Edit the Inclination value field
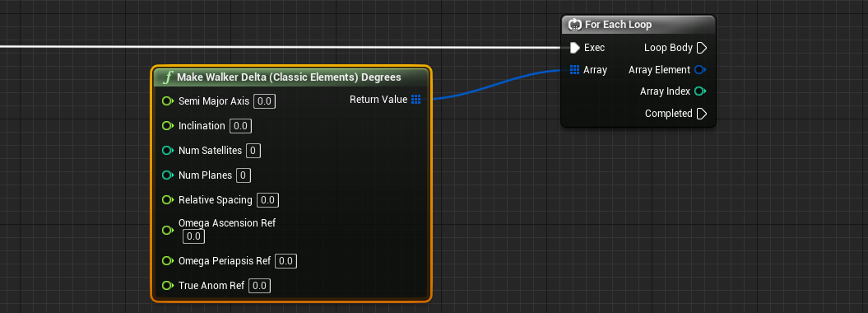The height and width of the screenshot is (313, 868). (x=240, y=126)
